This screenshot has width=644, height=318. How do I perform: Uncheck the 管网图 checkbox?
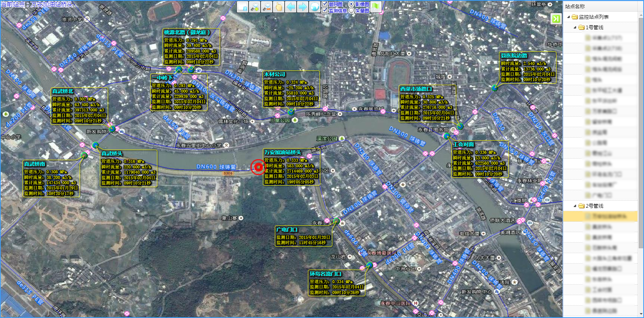(325, 4)
